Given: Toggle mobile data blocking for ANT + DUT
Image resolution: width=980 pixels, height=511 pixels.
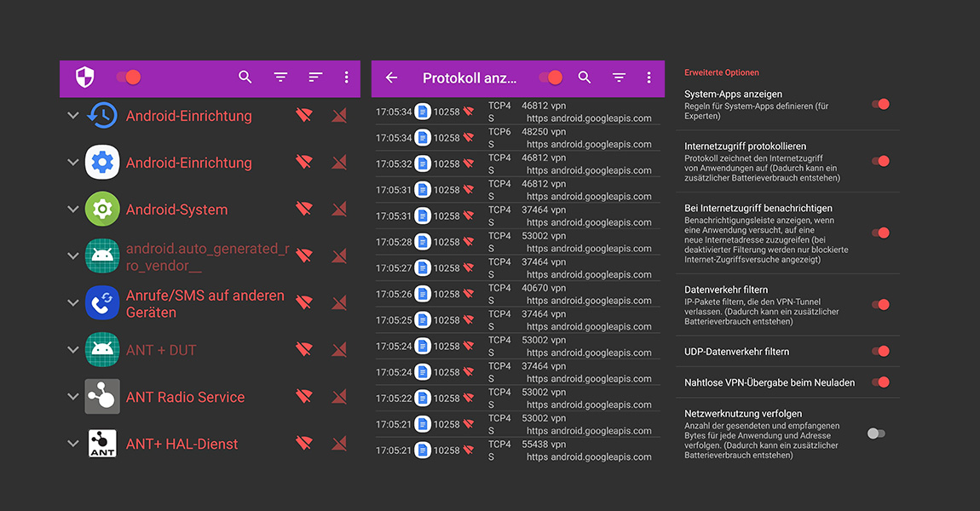Looking at the screenshot, I should [339, 349].
